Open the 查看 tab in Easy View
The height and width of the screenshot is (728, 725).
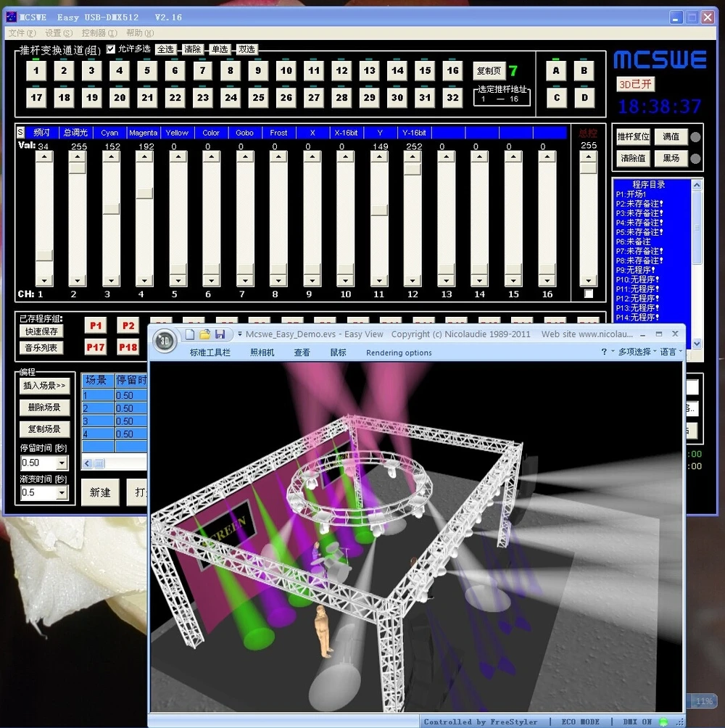pos(302,352)
